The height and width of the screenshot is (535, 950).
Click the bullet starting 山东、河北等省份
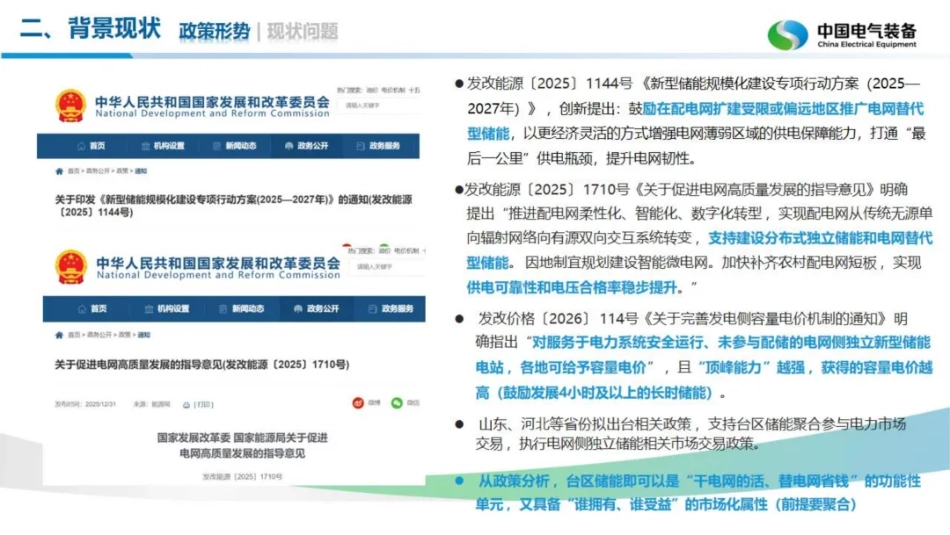pyautogui.click(x=680, y=434)
